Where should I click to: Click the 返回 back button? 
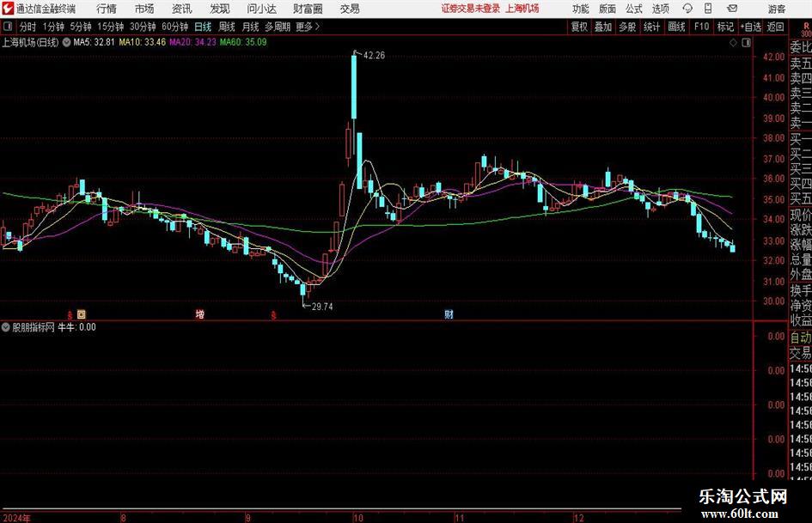point(775,27)
